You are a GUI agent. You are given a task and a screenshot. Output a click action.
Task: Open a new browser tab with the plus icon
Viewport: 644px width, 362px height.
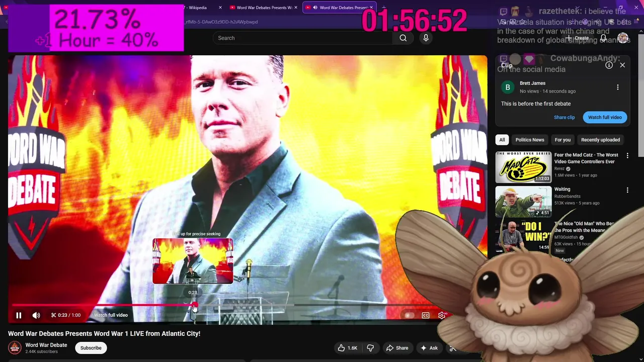[x=384, y=8]
